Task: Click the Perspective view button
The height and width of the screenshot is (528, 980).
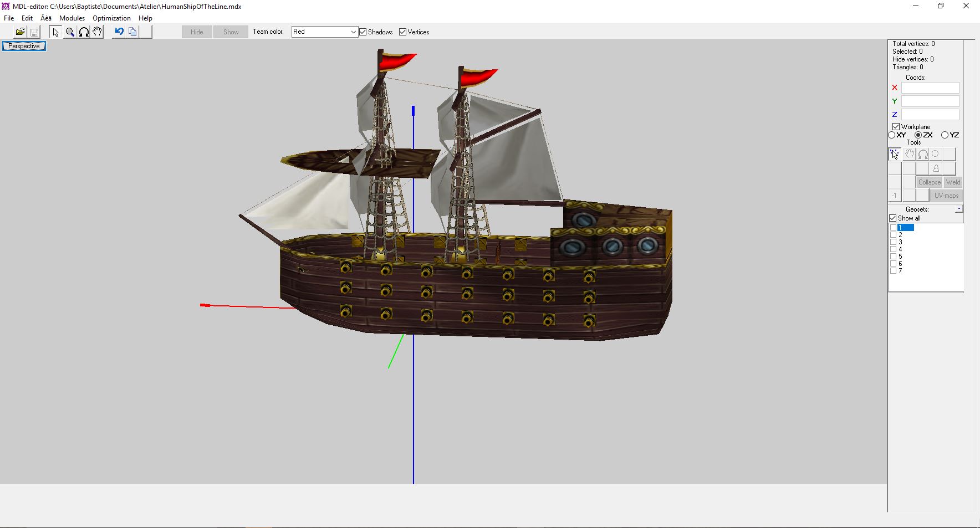Action: point(24,46)
